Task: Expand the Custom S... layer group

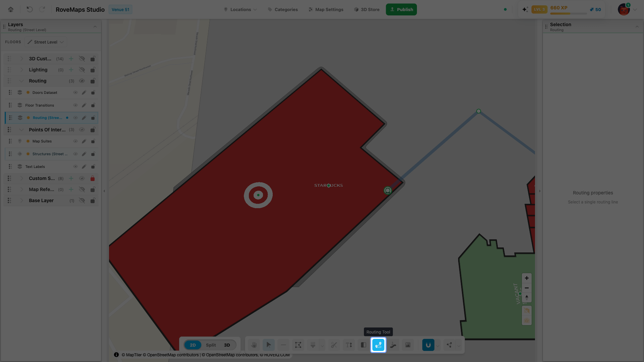Action: (21, 178)
